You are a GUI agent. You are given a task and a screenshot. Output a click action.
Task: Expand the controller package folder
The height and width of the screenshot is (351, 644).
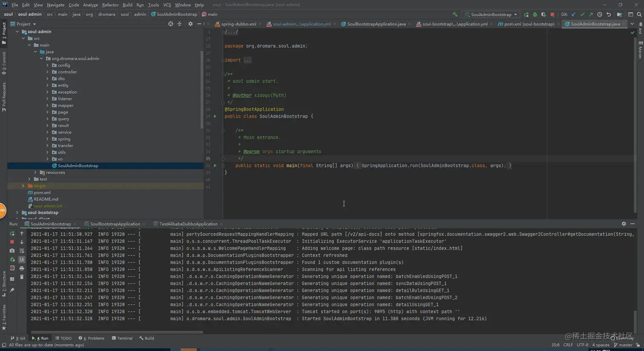pos(47,72)
